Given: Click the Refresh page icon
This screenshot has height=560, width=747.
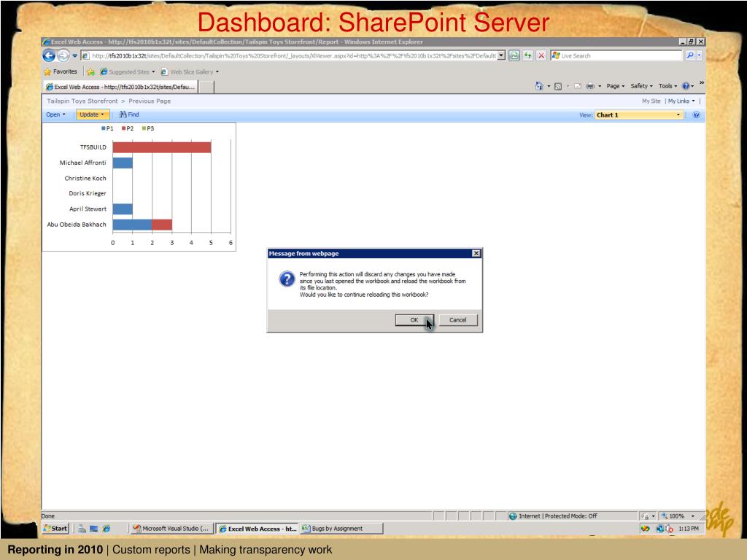Looking at the screenshot, I should (528, 55).
